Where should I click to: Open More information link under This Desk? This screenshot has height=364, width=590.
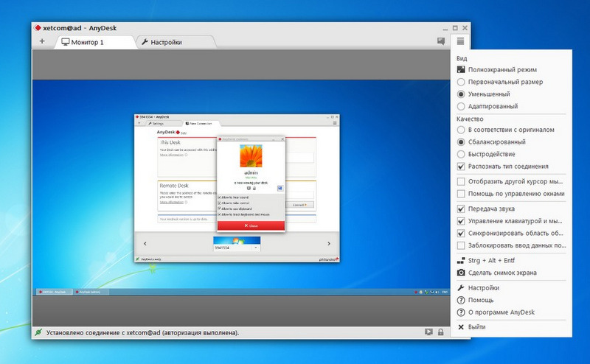(x=172, y=155)
